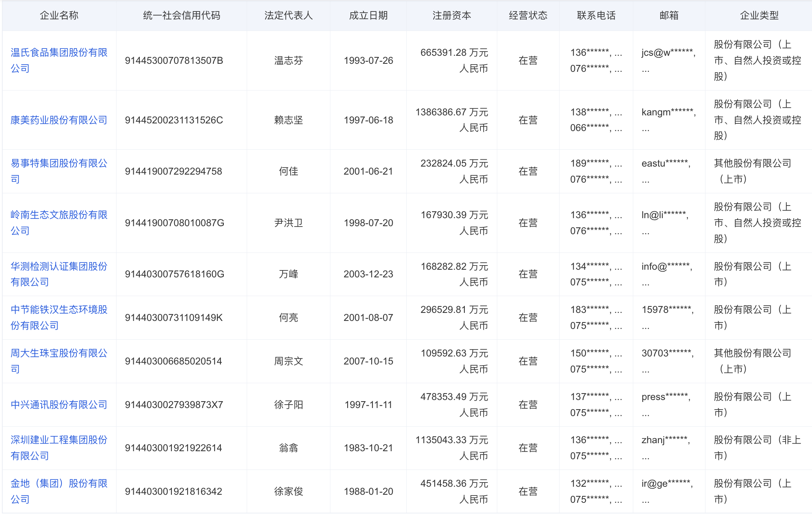
Task: Click legal representative 何佳
Action: click(x=288, y=171)
